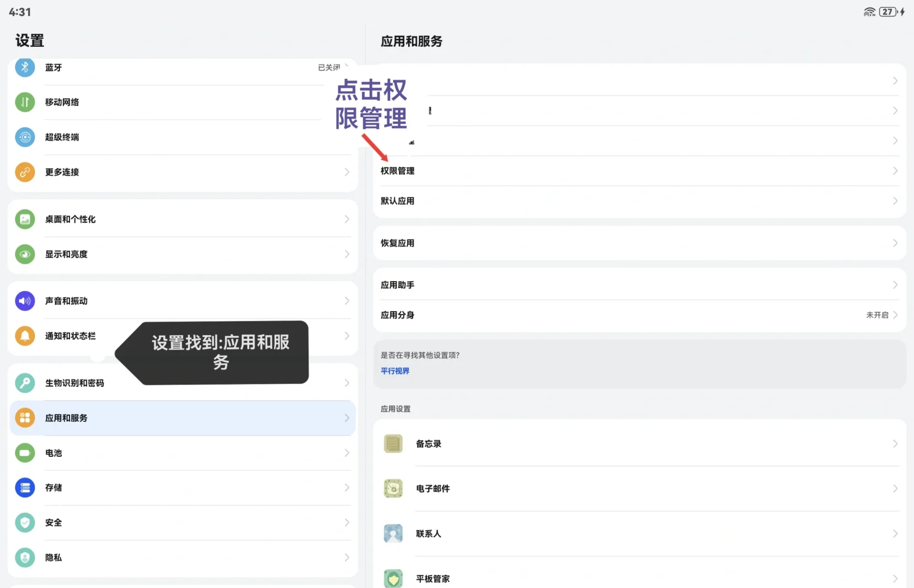Expand chevron on 电子邮件 row
914x588 pixels.
[895, 489]
